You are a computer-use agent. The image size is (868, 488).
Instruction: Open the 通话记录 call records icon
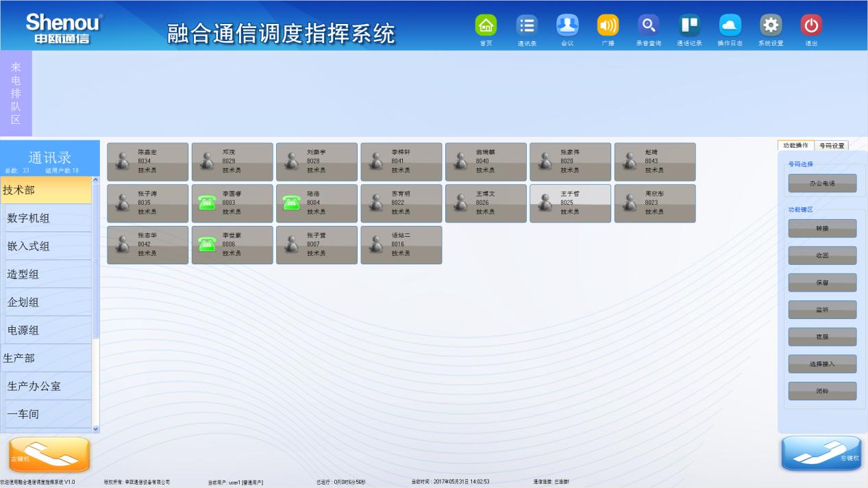point(689,26)
